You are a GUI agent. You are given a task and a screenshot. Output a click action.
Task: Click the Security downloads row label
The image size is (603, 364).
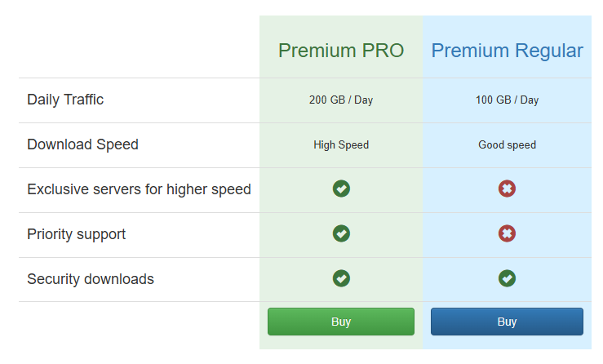pyautogui.click(x=90, y=279)
